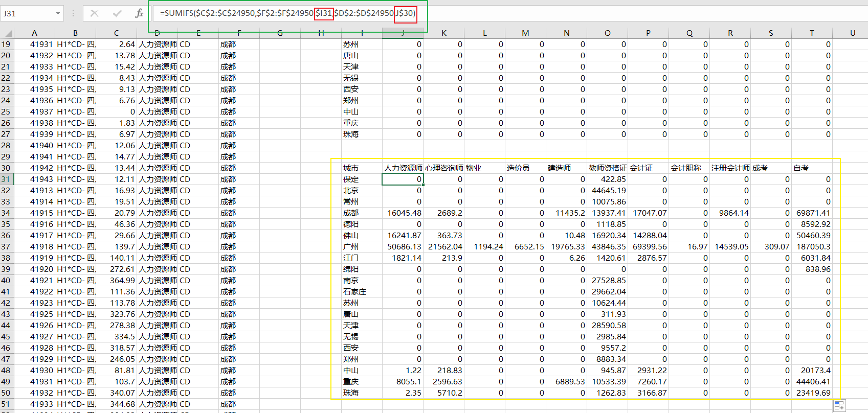Open Insert Function (fx) dialog

point(139,13)
